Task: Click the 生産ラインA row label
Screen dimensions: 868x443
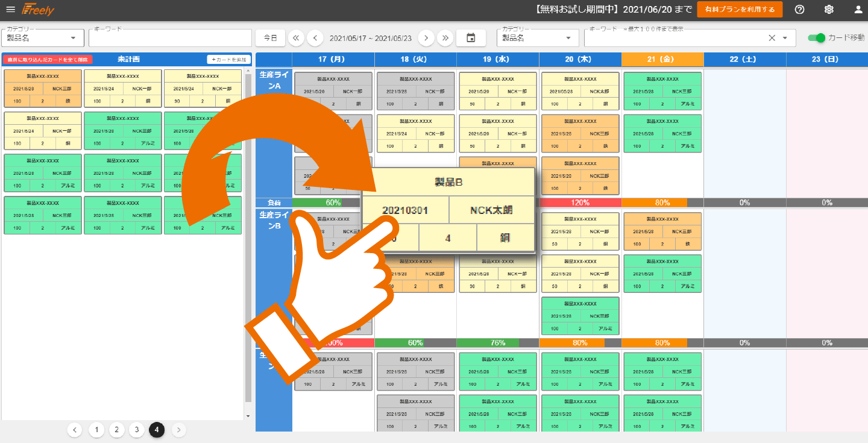Action: [274, 80]
